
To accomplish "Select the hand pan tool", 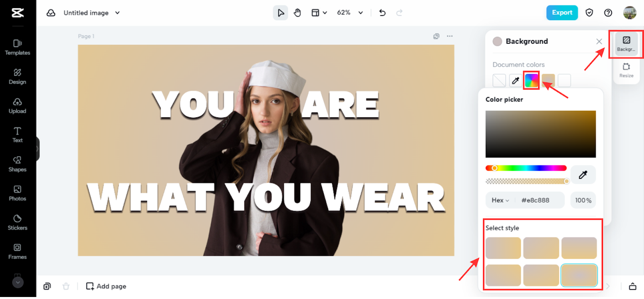I will click(x=297, y=13).
